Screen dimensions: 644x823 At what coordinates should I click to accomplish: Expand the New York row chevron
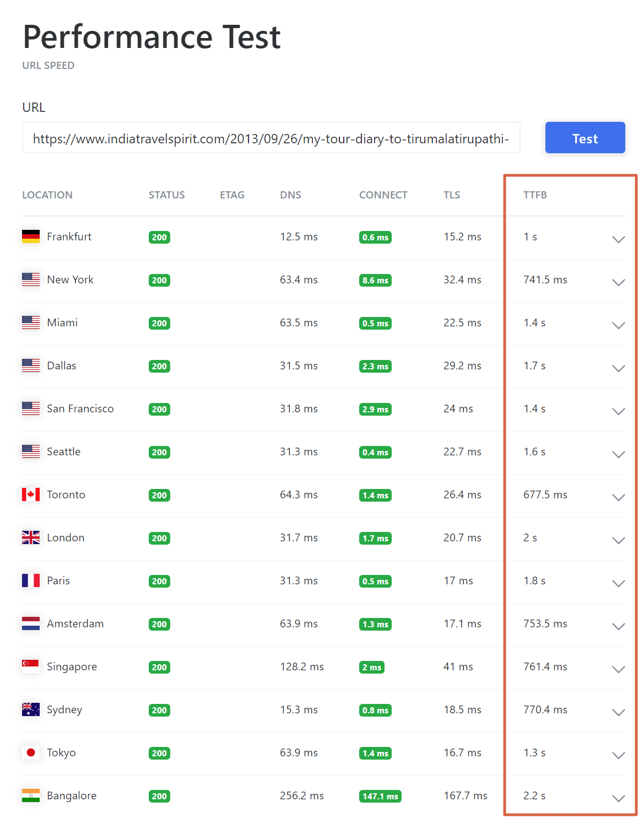pos(618,282)
